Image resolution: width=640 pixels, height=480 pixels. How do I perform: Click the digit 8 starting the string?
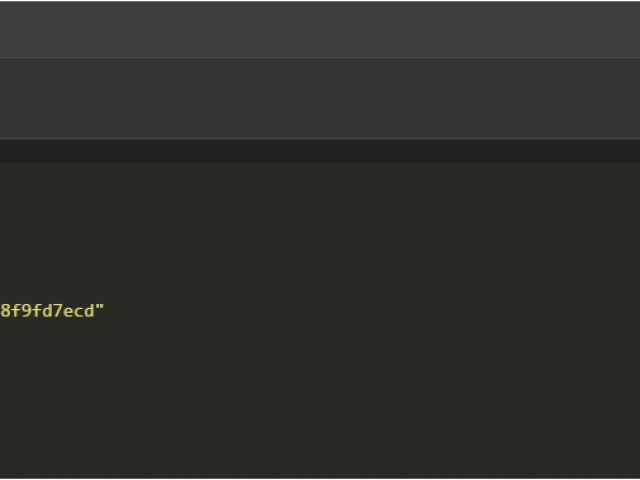5,311
